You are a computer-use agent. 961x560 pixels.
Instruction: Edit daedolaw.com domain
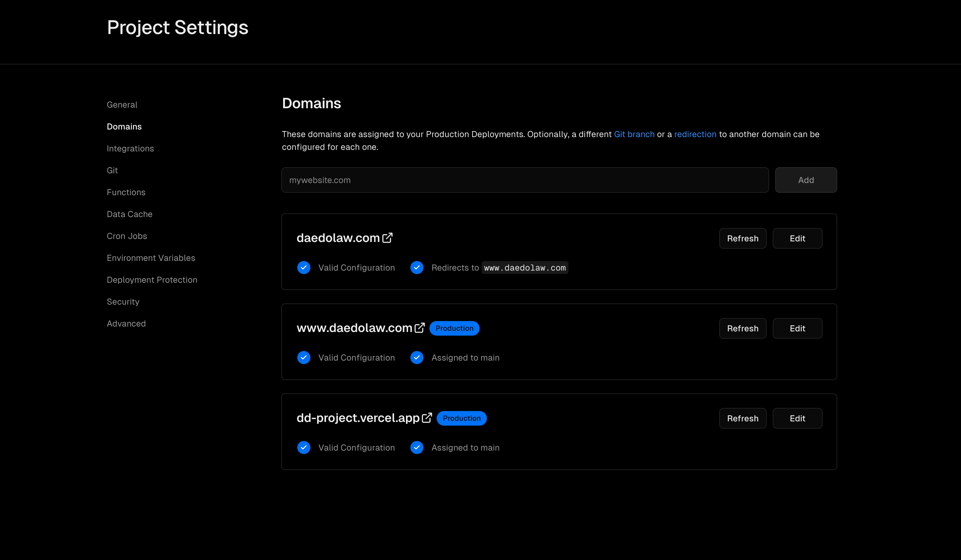[x=797, y=238]
